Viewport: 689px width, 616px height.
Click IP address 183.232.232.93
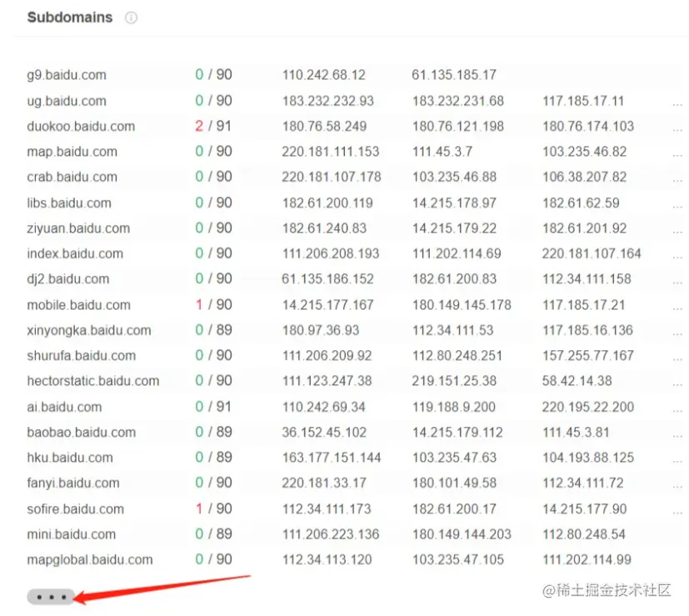[327, 101]
